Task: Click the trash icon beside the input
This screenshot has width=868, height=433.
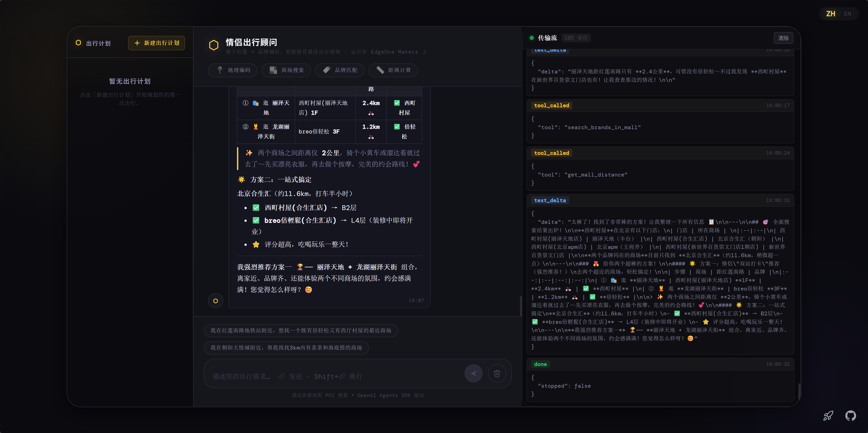Action: pos(497,373)
